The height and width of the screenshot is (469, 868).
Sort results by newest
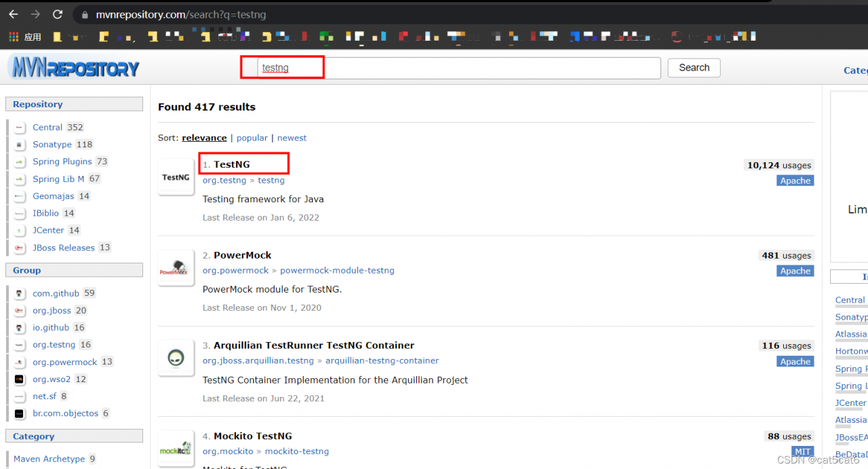(x=292, y=138)
